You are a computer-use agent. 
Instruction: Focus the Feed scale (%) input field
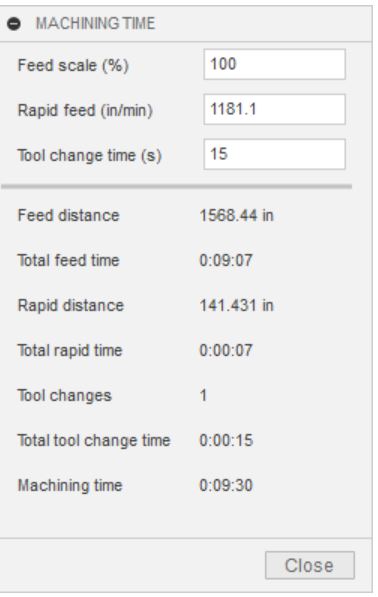pyautogui.click(x=274, y=64)
